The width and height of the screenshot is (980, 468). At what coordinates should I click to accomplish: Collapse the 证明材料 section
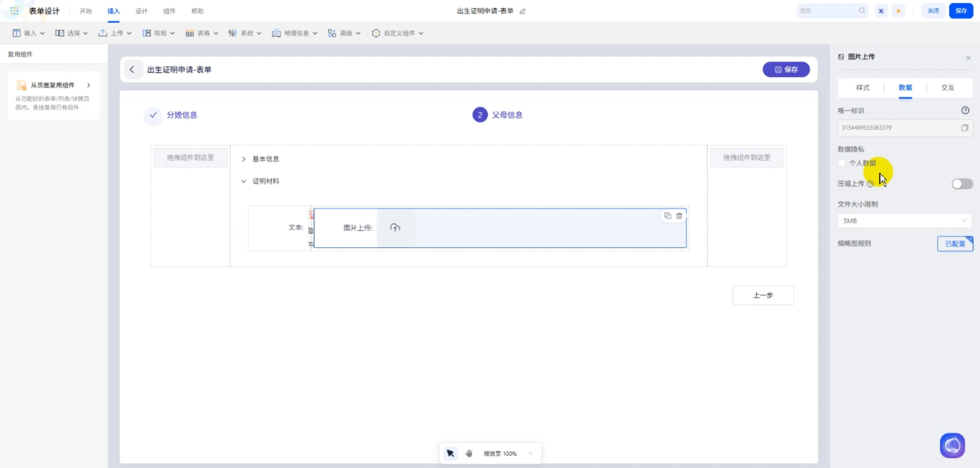[x=244, y=181]
